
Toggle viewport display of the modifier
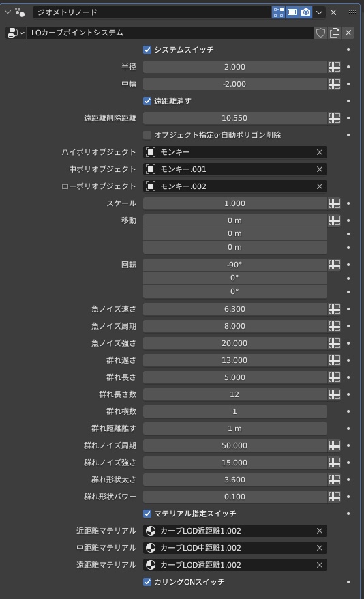[x=292, y=12]
